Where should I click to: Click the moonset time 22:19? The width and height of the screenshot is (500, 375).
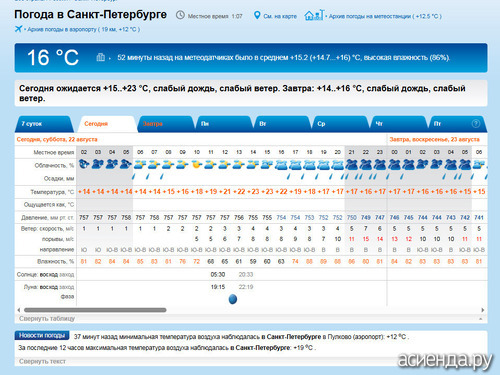[246, 287]
